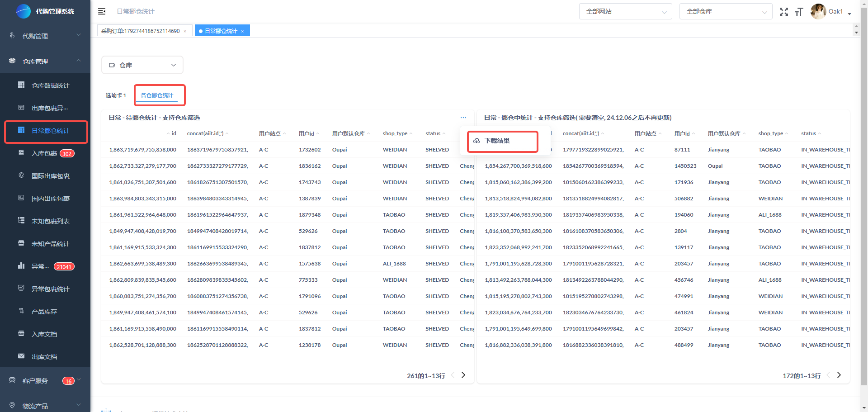Image resolution: width=868 pixels, height=412 pixels.
Task: Open 入库包裹 in the sidebar
Action: coord(44,153)
